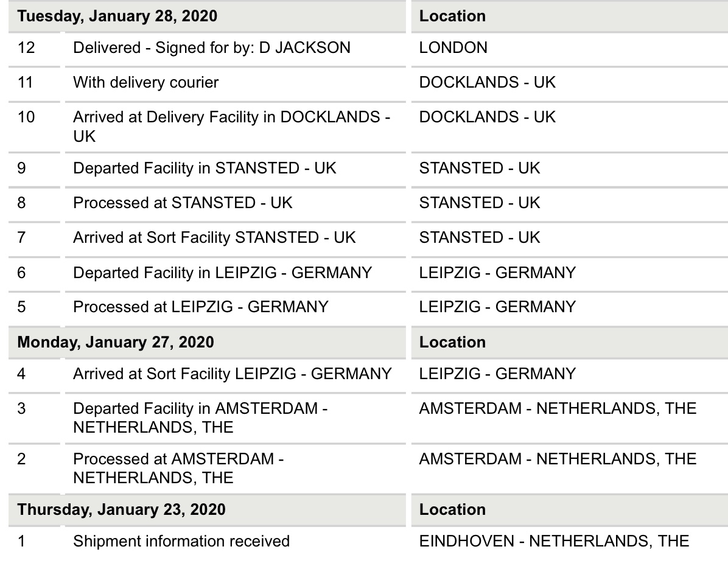The width and height of the screenshot is (728, 569).
Task: Click Processed at AMSTERDAM - NETHERLANDS entry
Action: [x=178, y=469]
